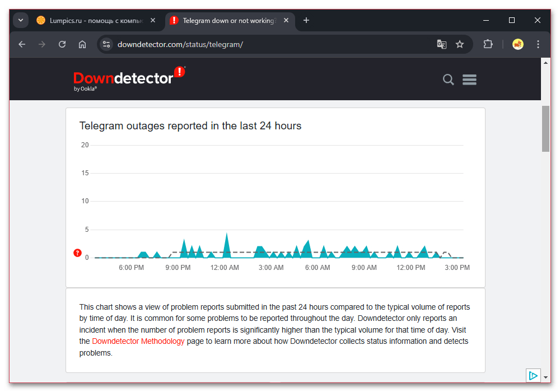Translate this page icon

[442, 44]
